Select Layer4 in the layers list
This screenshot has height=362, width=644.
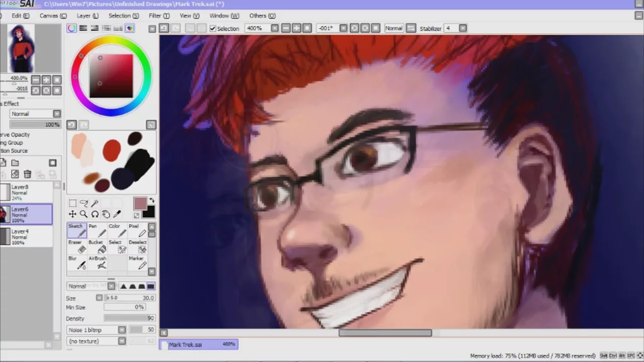(26, 237)
